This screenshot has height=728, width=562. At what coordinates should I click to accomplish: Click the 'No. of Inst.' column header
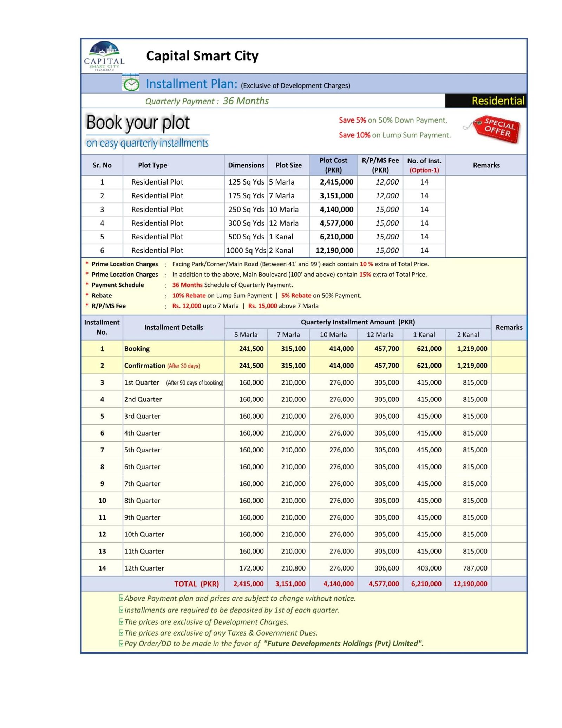tap(424, 165)
